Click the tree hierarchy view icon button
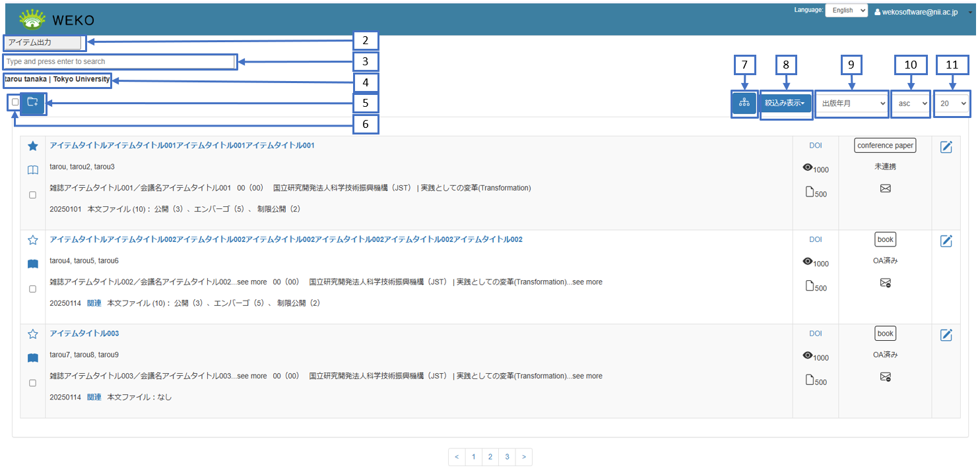Image resolution: width=980 pixels, height=474 pixels. click(744, 103)
